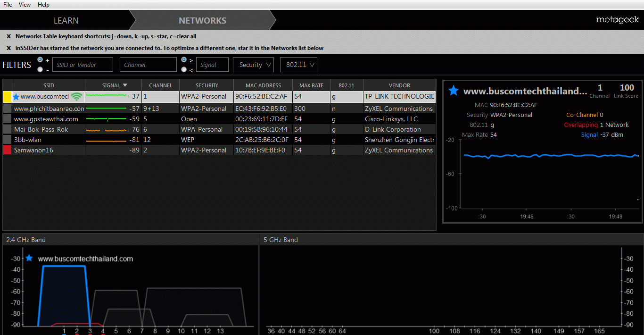Sort table by SSID column
Screen dimensions: 644x335
pyautogui.click(x=49, y=85)
